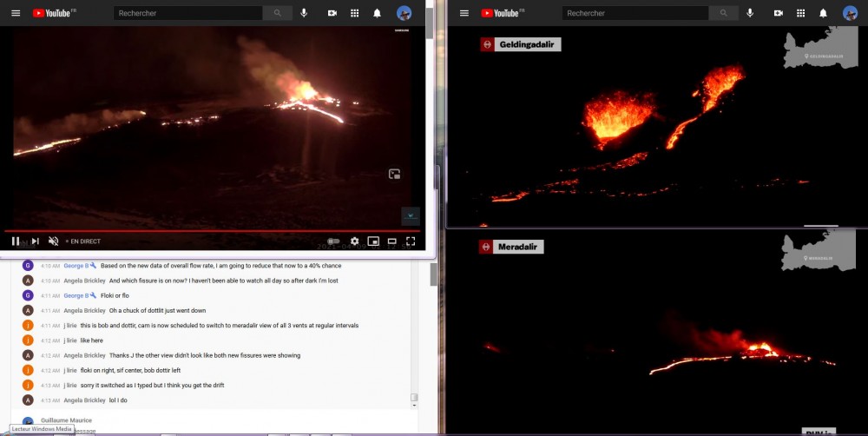Click the left video's red progress bar
This screenshot has width=868, height=436.
(208, 231)
